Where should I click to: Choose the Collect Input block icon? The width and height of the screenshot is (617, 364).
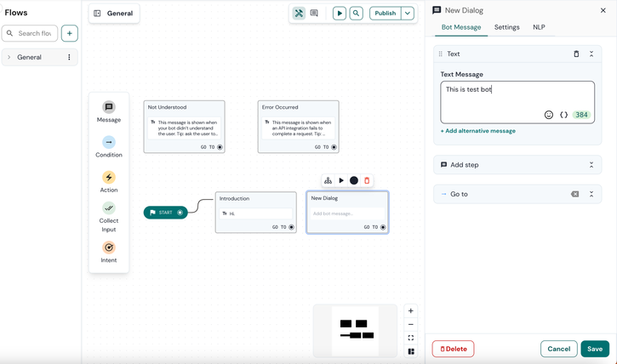(x=109, y=208)
